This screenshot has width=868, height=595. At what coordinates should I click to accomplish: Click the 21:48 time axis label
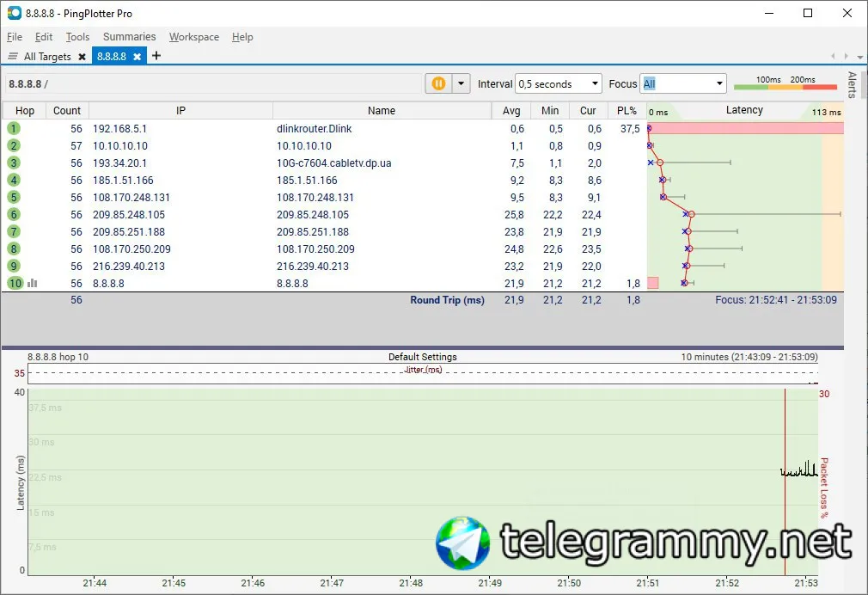412,583
